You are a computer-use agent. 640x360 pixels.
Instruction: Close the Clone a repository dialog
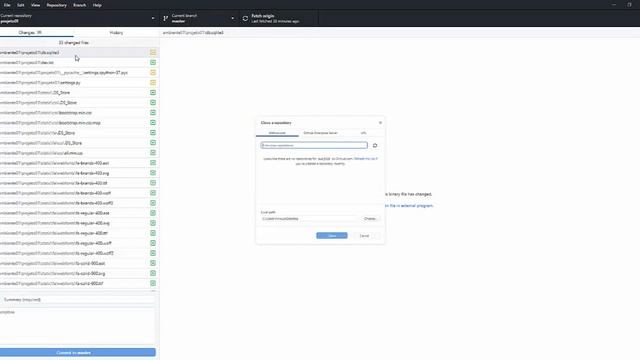[380, 122]
